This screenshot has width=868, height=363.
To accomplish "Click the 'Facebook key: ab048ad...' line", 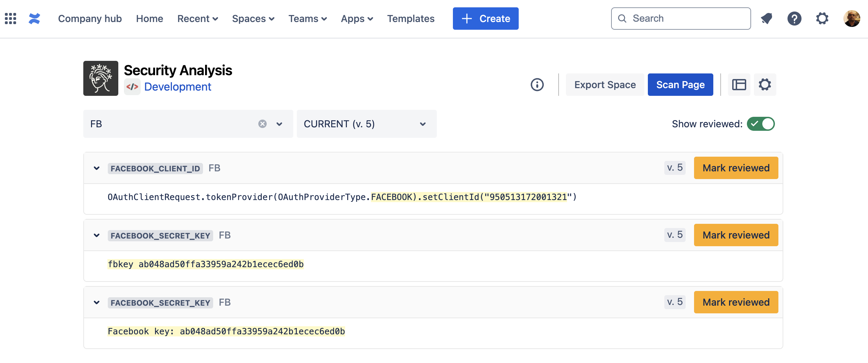I will click(x=226, y=332).
